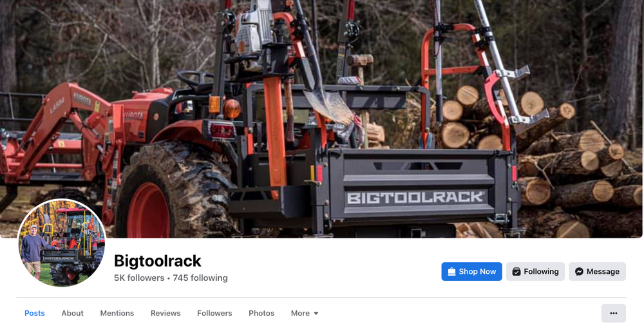The width and height of the screenshot is (644, 324).
Task: Open the More tab menu
Action: [305, 313]
